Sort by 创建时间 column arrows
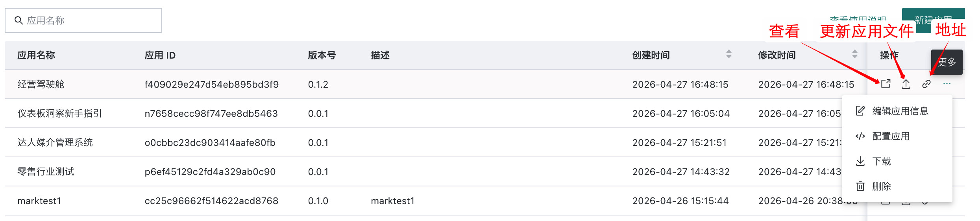The width and height of the screenshot is (980, 221). 729,54
